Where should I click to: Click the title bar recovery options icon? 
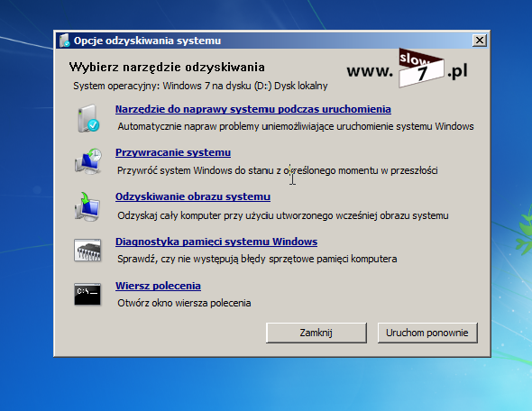tap(64, 41)
